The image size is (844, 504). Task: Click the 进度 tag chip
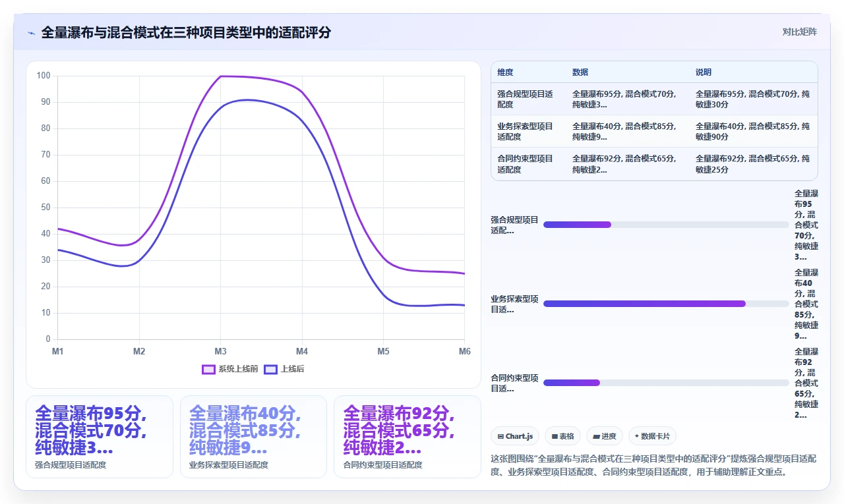pyautogui.click(x=604, y=436)
